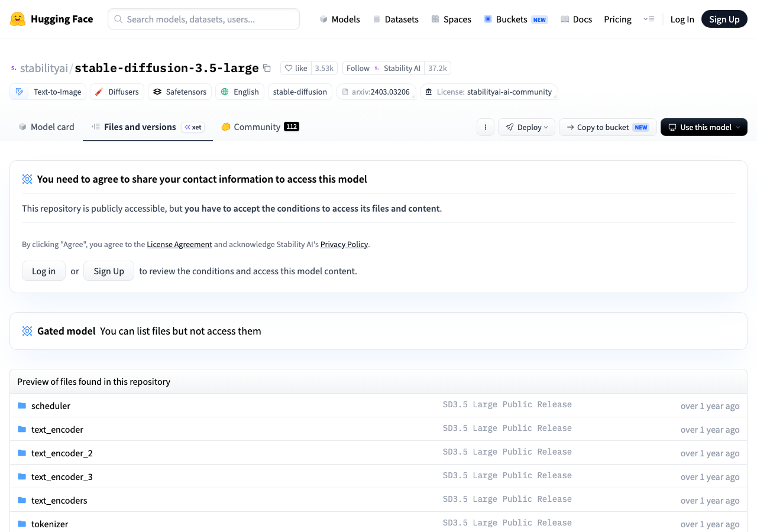
Task: Click the heart like icon
Action: [x=289, y=68]
